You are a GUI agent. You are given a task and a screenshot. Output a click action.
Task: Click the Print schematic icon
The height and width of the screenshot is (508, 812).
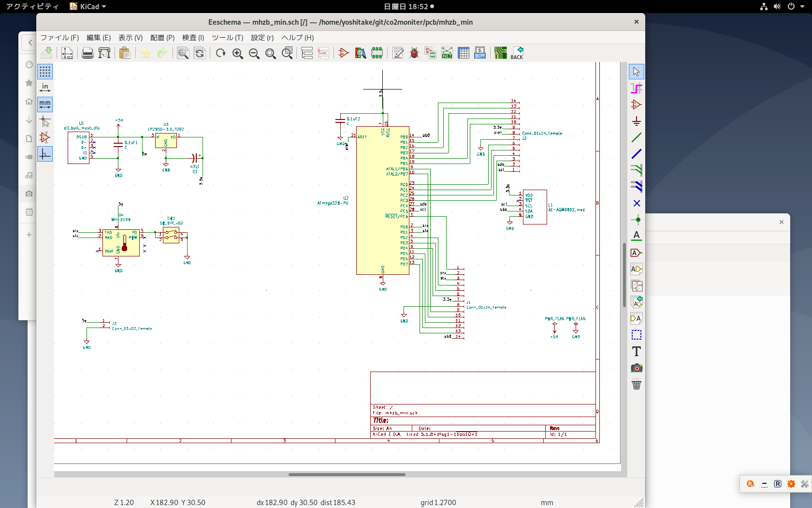coord(87,53)
